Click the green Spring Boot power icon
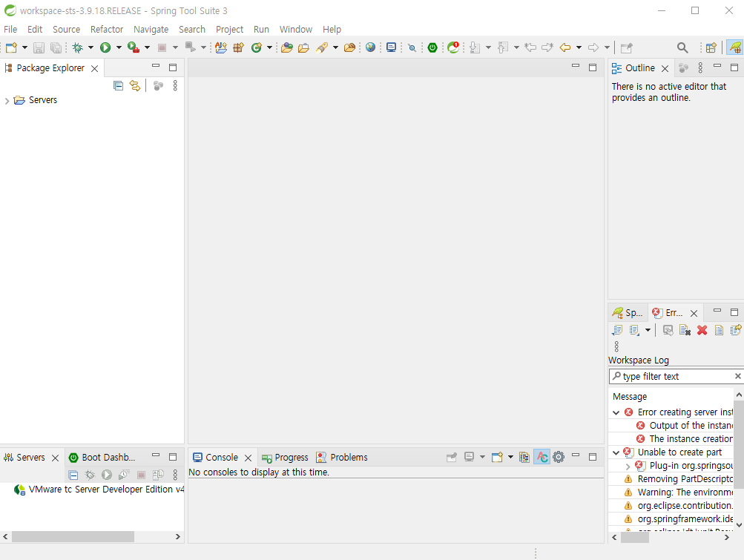Viewport: 744px width, 560px height. coord(432,47)
